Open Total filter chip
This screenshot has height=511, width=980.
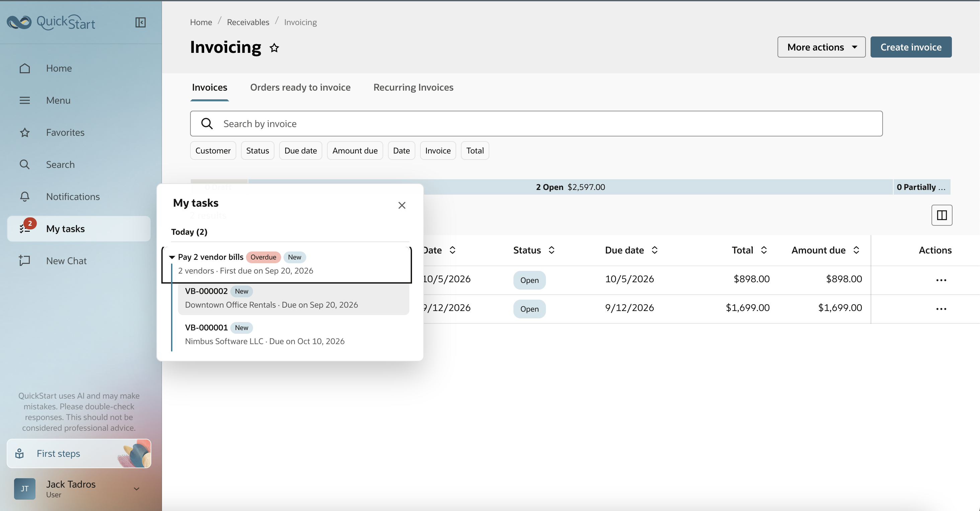(475, 150)
